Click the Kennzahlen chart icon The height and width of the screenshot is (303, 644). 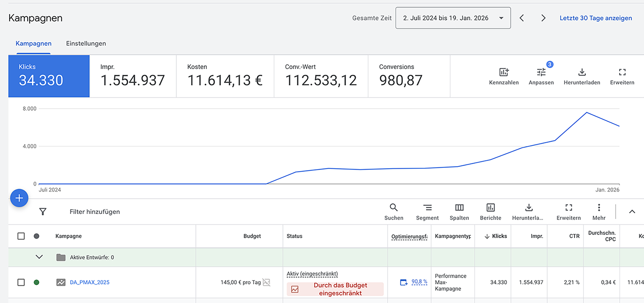(x=504, y=72)
